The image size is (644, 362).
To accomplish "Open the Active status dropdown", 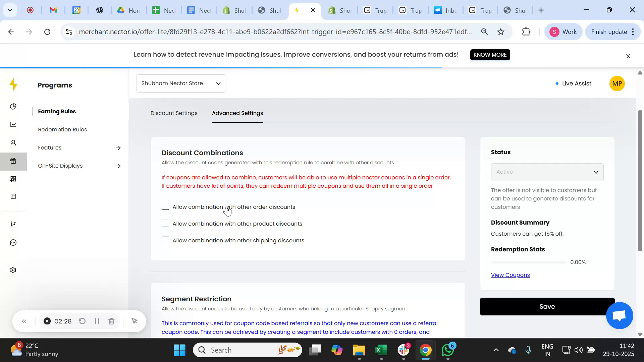I will click(x=547, y=172).
